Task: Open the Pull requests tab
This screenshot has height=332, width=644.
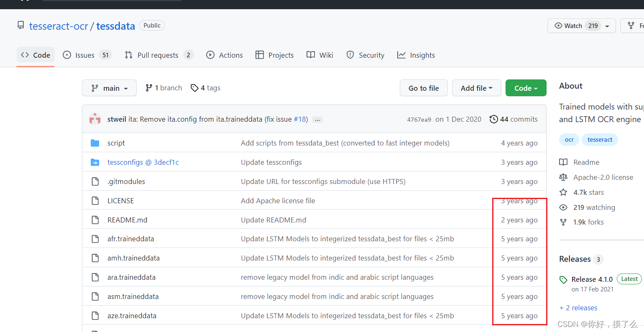Action: (159, 55)
